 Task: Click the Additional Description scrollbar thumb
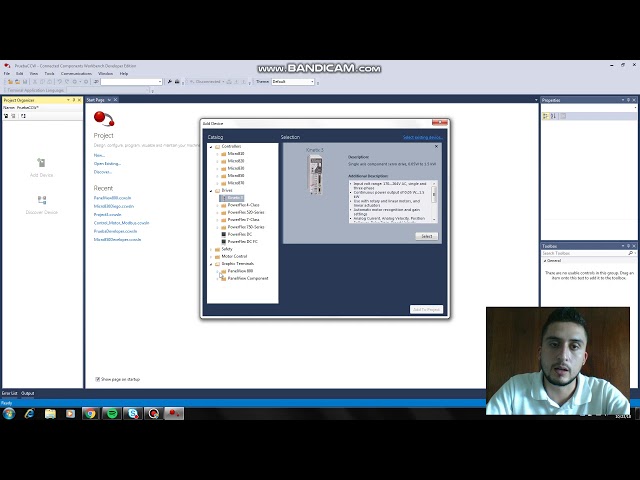[x=434, y=195]
